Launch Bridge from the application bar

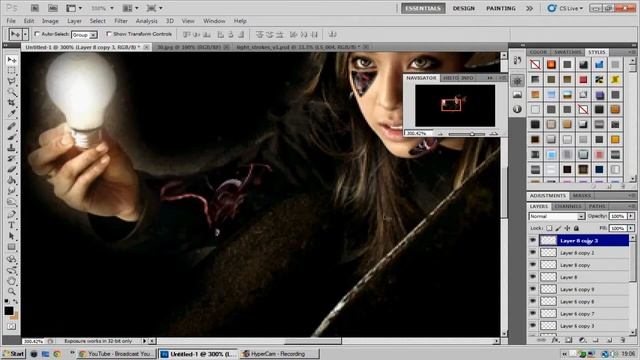35,8
